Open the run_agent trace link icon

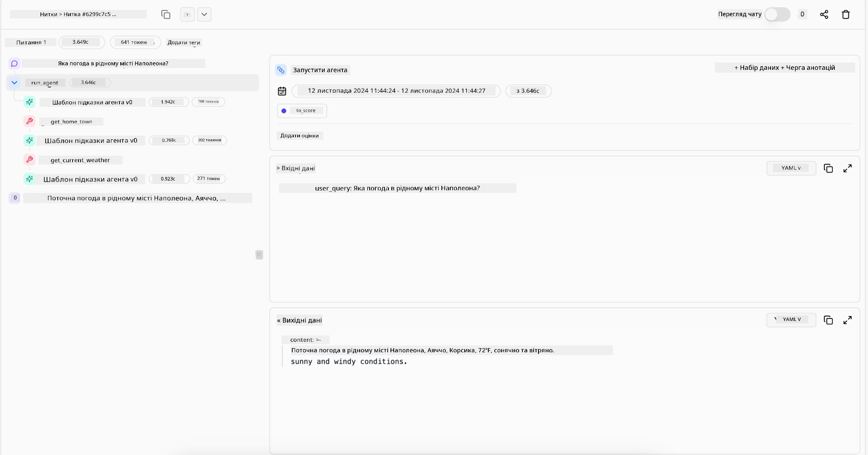[281, 70]
